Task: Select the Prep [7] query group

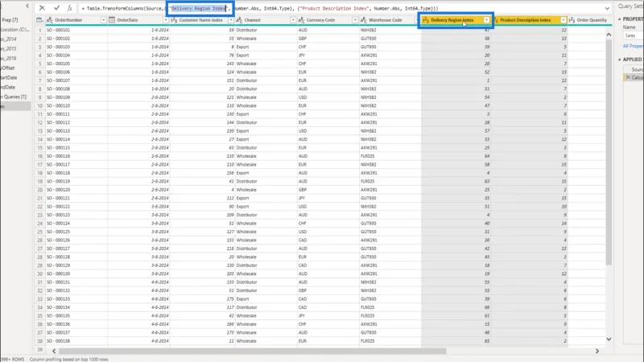Action: point(10,19)
